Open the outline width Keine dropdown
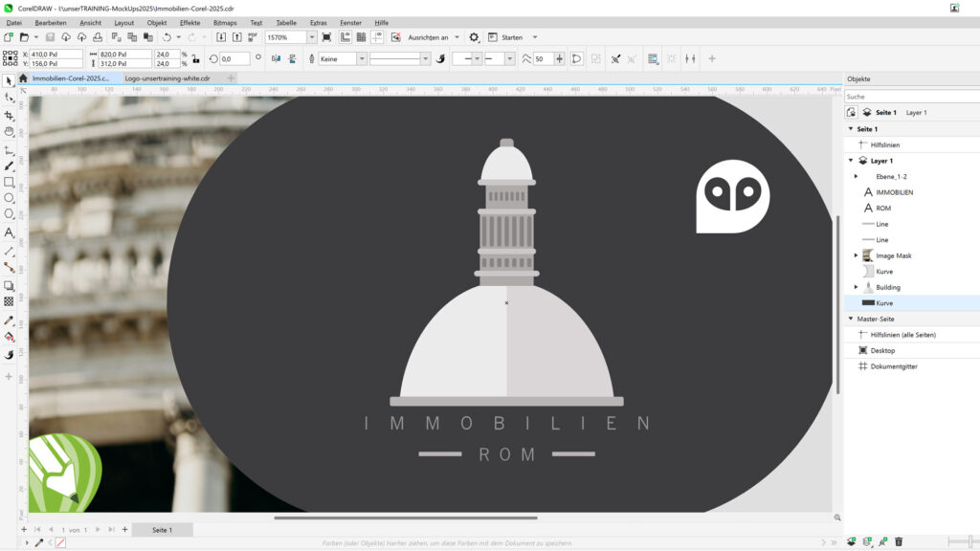Image resolution: width=980 pixels, height=551 pixels. coord(361,58)
